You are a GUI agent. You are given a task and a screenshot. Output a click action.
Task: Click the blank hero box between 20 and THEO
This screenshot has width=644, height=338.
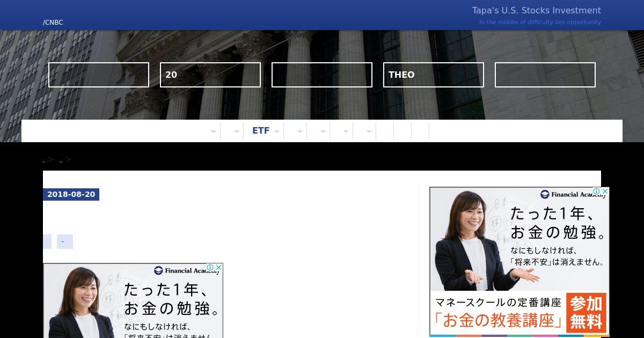(x=322, y=75)
